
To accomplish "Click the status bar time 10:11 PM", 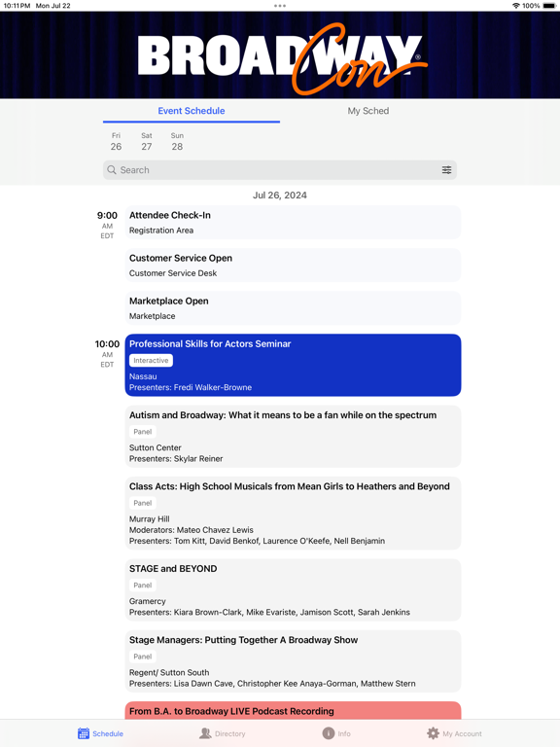I will point(17,6).
